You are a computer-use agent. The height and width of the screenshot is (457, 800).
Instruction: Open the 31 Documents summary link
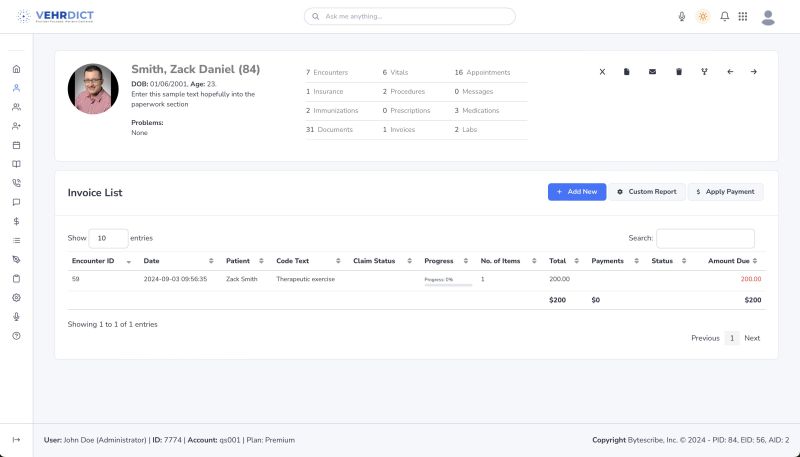(x=329, y=130)
